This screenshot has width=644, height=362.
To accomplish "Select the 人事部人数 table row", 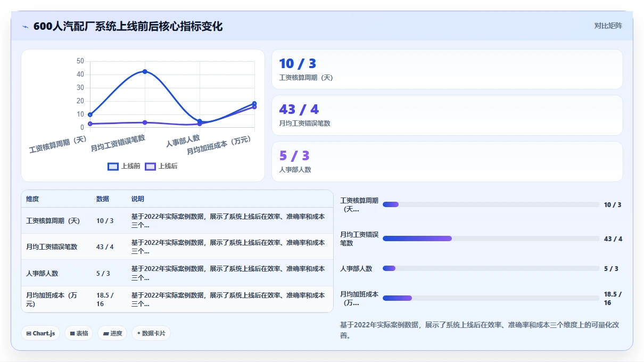I will 177,273.
